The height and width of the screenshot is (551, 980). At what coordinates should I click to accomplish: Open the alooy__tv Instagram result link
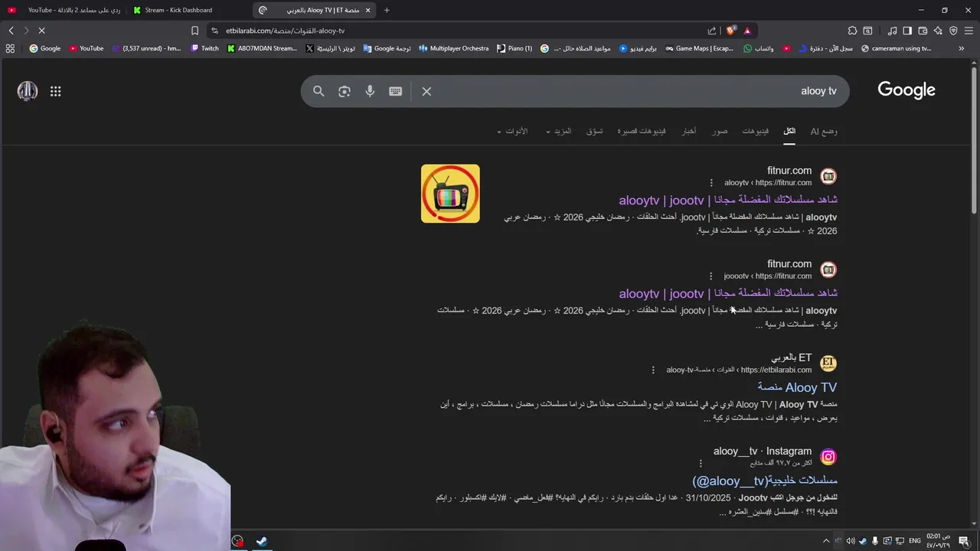coord(765,481)
